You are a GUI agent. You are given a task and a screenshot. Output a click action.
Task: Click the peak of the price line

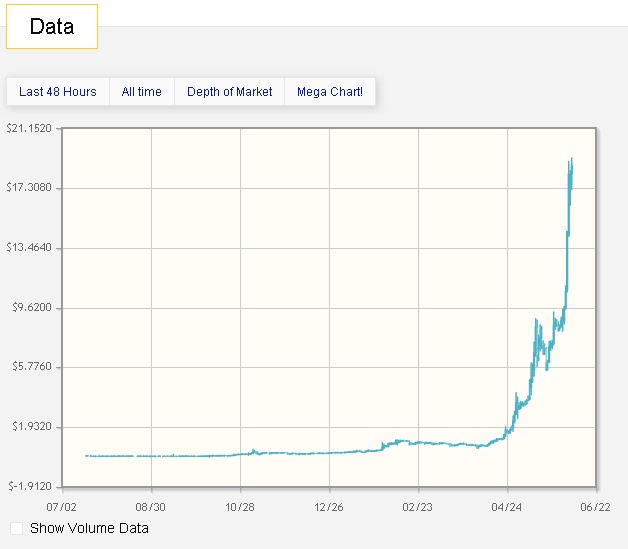pyautogui.click(x=571, y=158)
